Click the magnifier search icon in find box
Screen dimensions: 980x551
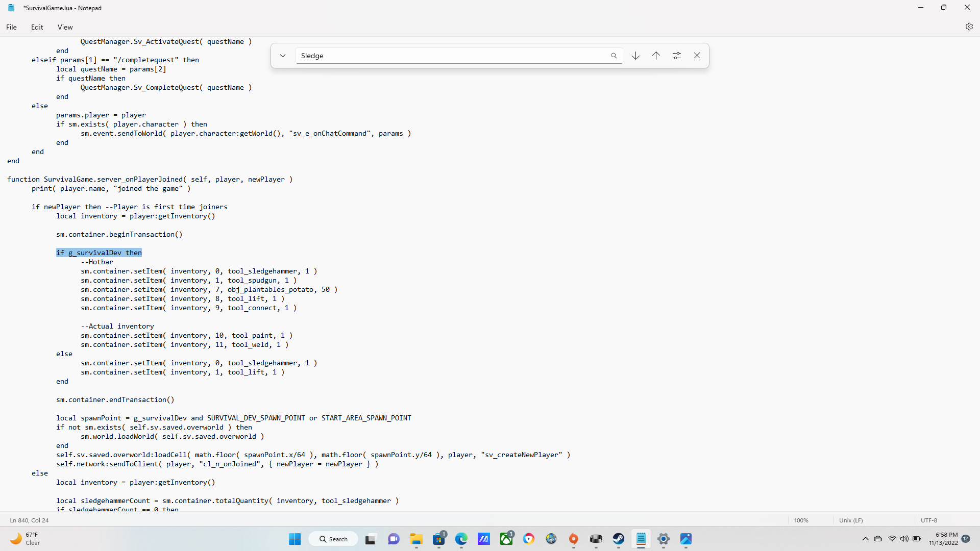[x=614, y=56]
